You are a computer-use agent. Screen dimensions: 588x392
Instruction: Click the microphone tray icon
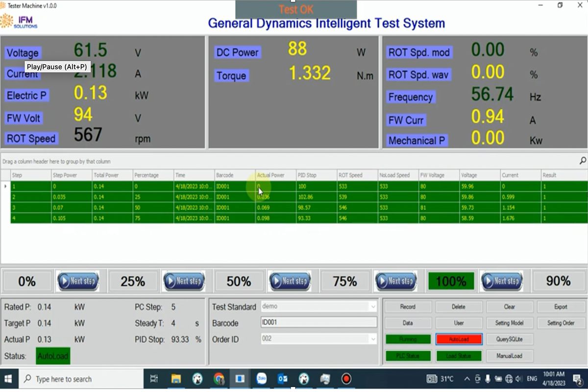click(488, 379)
